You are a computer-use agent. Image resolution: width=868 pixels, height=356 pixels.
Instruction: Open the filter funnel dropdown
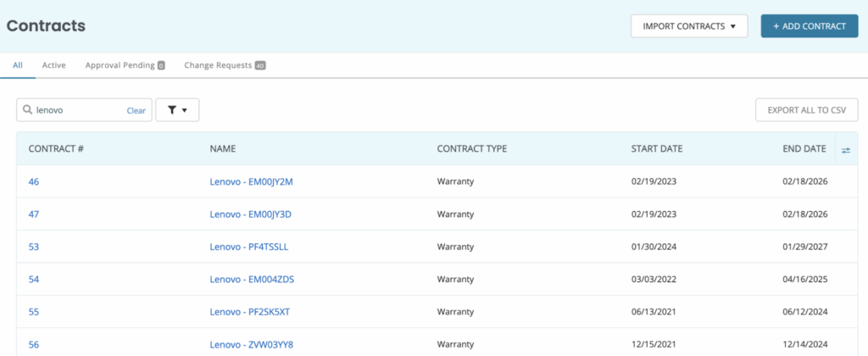177,110
